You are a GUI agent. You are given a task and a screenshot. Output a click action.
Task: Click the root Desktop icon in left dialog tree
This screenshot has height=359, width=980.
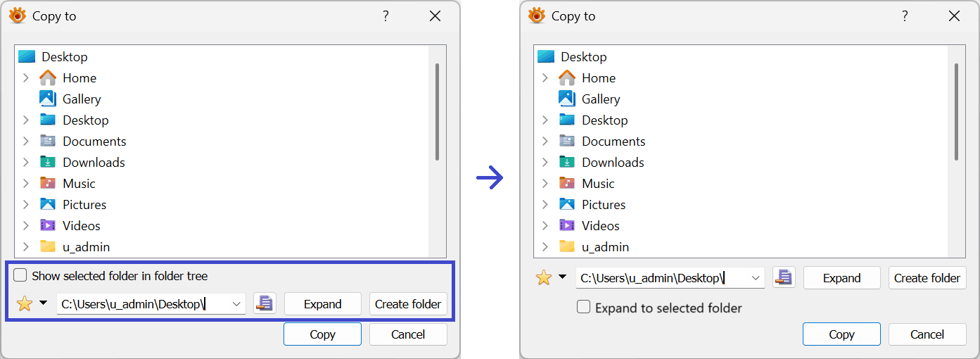point(27,56)
